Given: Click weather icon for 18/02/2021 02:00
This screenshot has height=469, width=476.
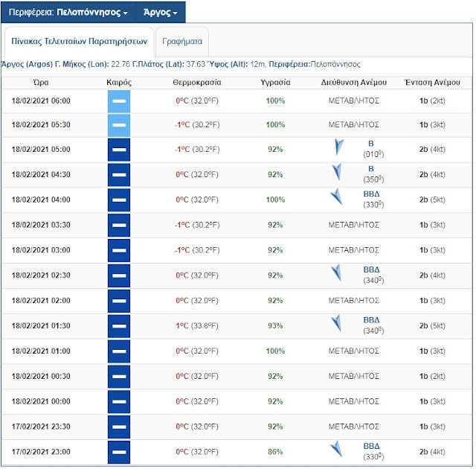Looking at the screenshot, I should pyautogui.click(x=119, y=301).
